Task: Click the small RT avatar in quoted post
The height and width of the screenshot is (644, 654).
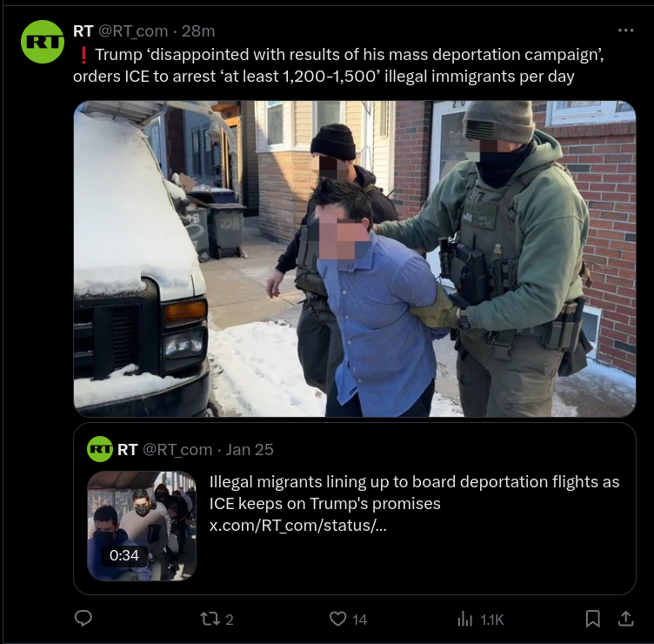Action: [x=100, y=449]
